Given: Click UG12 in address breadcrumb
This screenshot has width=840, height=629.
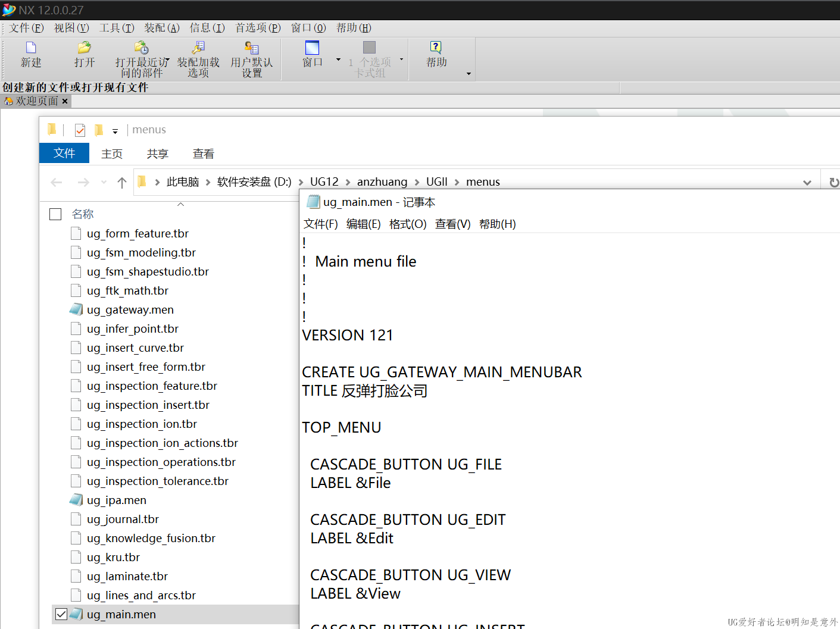Looking at the screenshot, I should 324,181.
